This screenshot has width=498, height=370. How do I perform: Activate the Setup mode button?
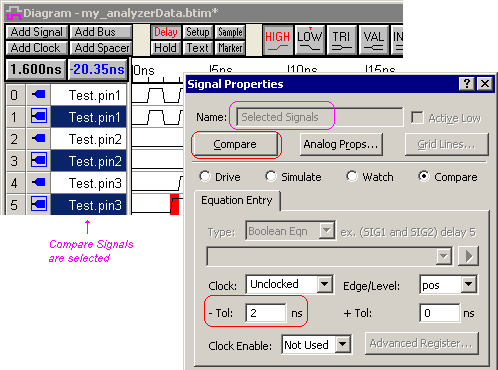(x=198, y=32)
